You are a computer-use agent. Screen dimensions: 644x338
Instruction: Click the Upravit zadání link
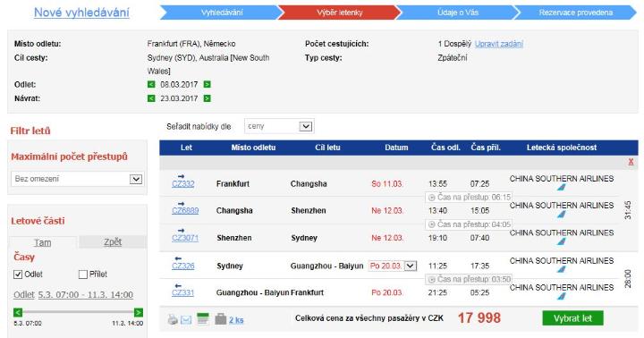pos(498,44)
